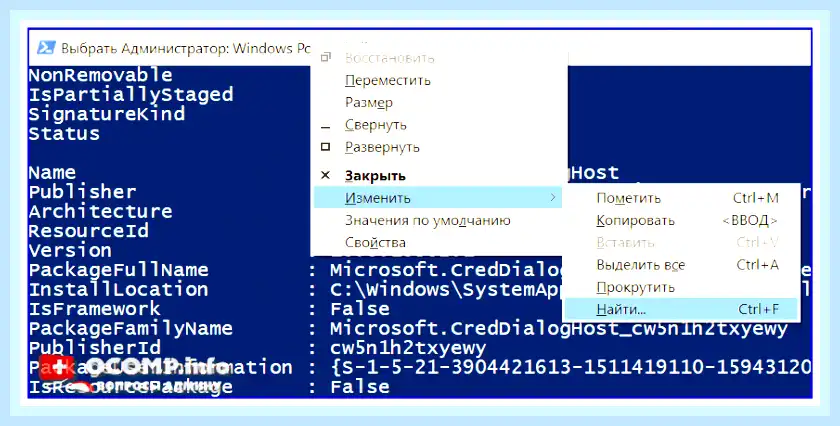This screenshot has height=426, width=840.
Task: Click the PowerShell icon in the title bar
Action: click(x=46, y=48)
